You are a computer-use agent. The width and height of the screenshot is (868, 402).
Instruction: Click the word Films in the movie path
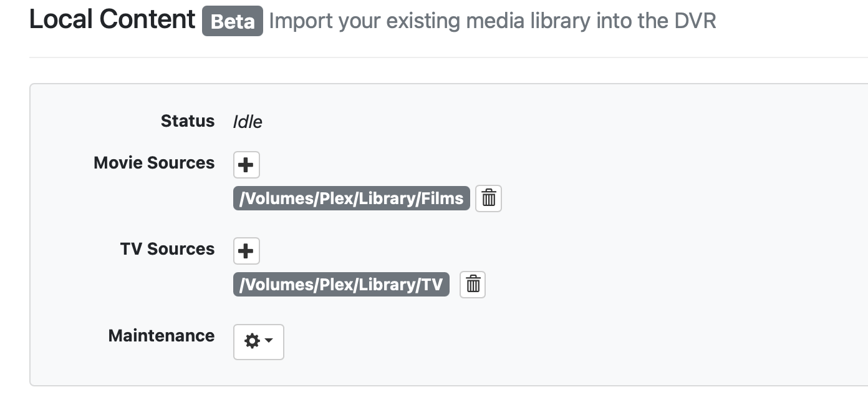pyautogui.click(x=441, y=199)
